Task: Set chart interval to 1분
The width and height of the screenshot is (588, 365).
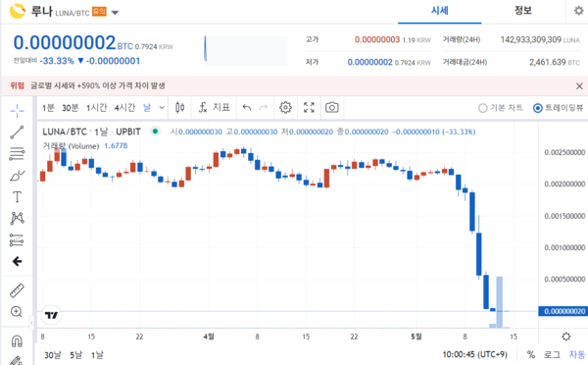Action: [48, 108]
